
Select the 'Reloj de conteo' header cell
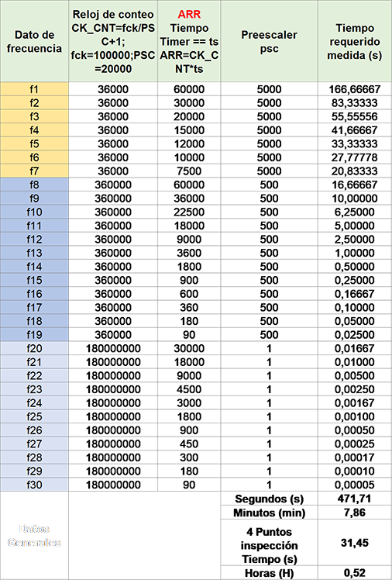tap(113, 41)
